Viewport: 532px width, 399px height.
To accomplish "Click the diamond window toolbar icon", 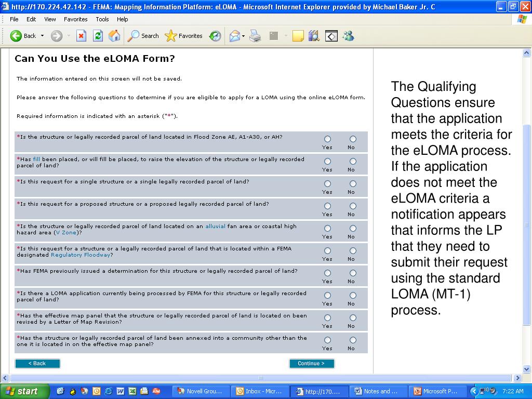I will (x=331, y=36).
